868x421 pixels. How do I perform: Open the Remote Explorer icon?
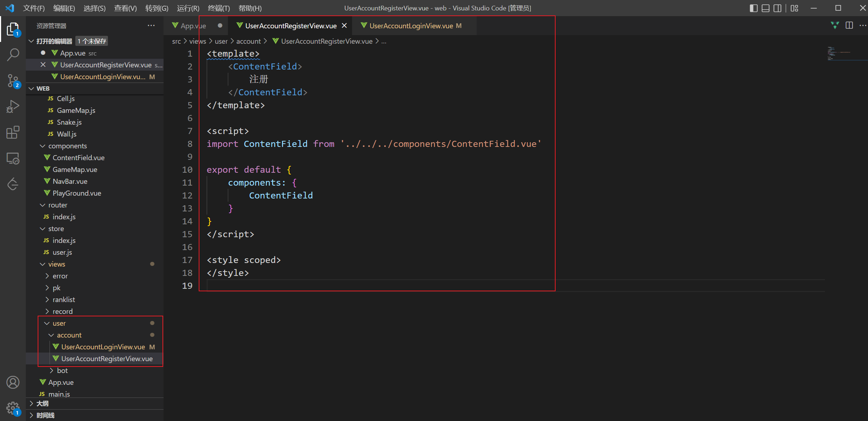(13, 158)
